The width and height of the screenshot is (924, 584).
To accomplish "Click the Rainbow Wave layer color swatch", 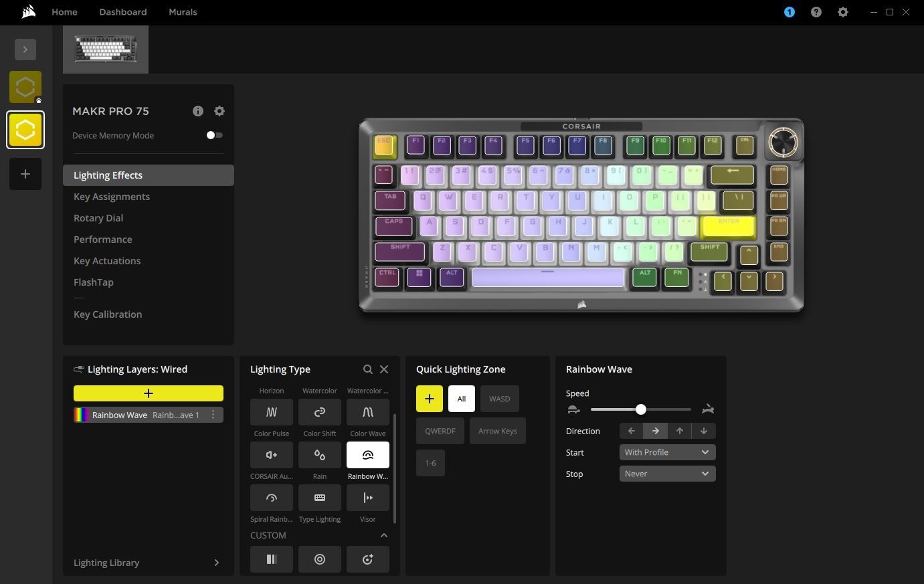I will [81, 415].
